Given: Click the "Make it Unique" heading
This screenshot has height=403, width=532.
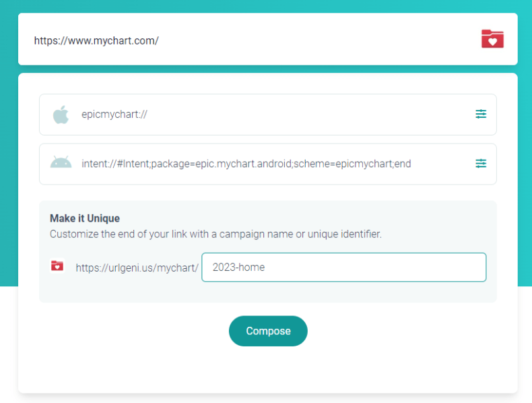Looking at the screenshot, I should click(x=85, y=218).
